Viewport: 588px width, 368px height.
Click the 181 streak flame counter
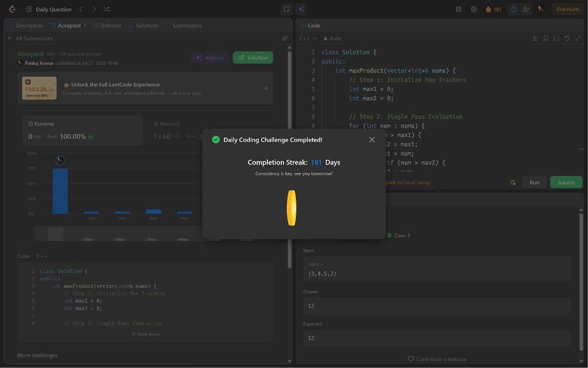tap(493, 9)
